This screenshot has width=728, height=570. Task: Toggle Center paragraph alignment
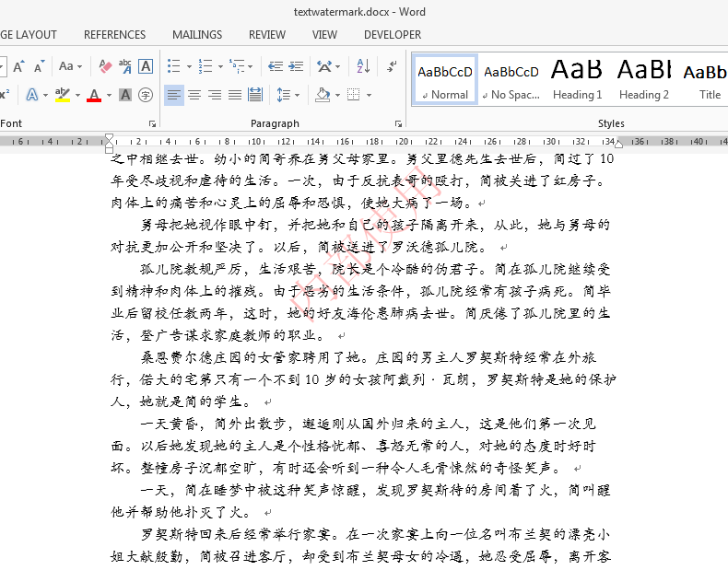pos(194,95)
